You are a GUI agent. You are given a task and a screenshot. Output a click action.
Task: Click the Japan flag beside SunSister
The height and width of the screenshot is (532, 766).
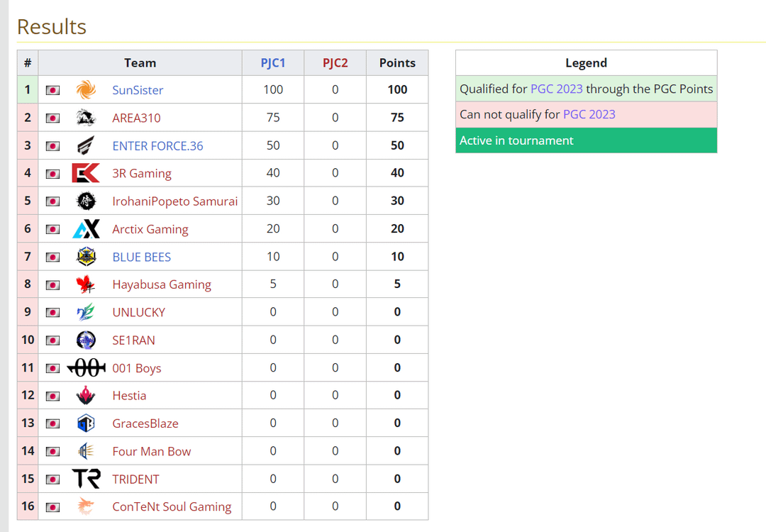(52, 91)
